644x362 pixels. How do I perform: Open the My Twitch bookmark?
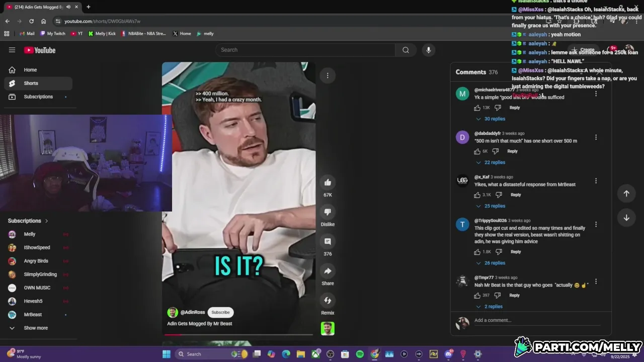pyautogui.click(x=53, y=34)
